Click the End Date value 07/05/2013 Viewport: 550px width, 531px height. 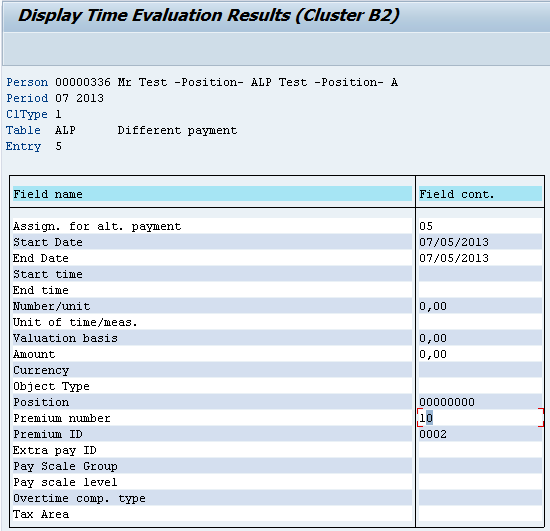tap(454, 258)
